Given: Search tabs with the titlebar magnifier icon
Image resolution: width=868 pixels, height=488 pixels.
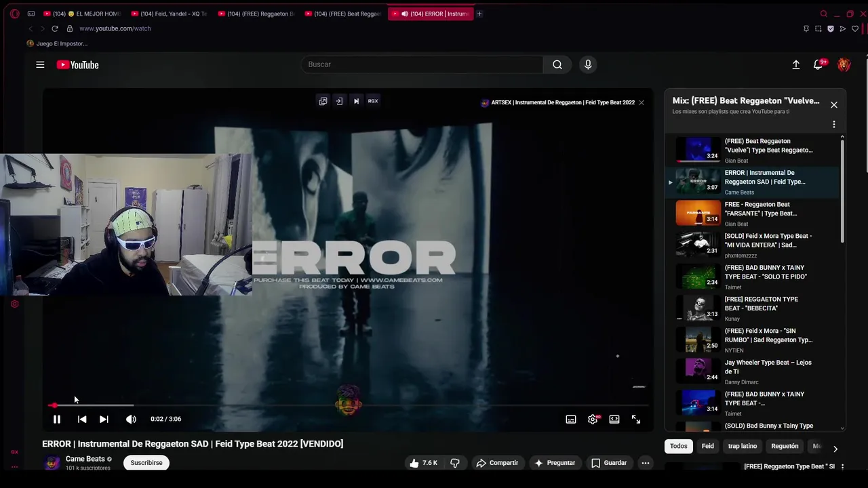Looking at the screenshot, I should [823, 14].
